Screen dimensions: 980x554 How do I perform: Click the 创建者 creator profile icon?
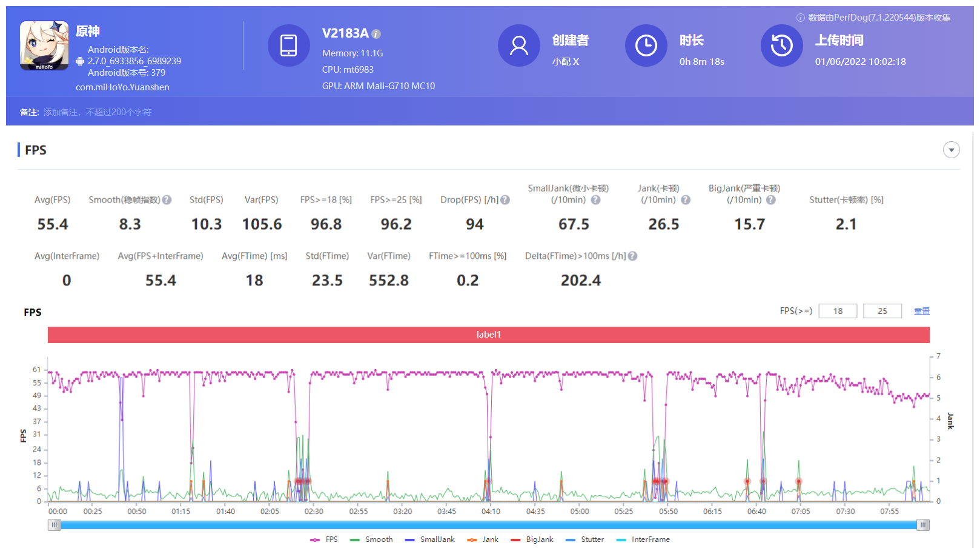(518, 45)
